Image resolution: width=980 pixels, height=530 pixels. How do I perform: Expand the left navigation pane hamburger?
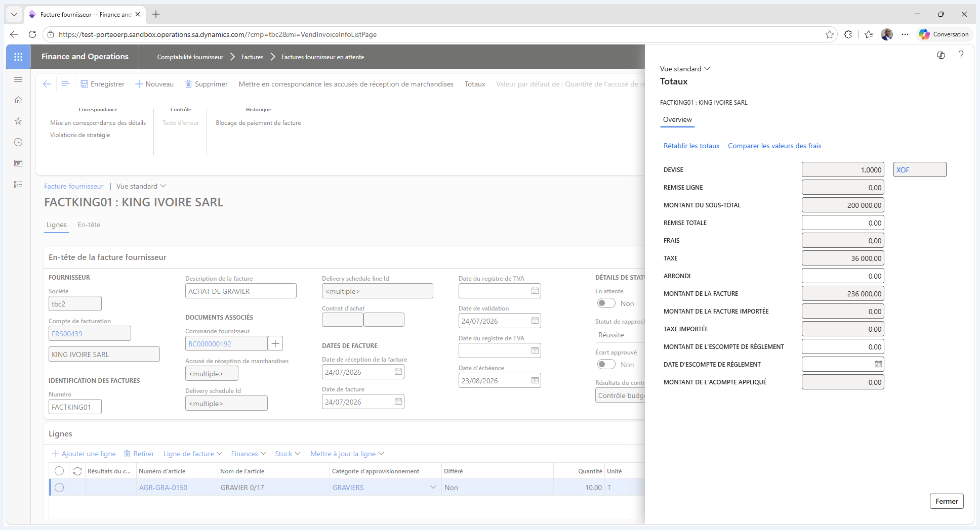click(18, 79)
